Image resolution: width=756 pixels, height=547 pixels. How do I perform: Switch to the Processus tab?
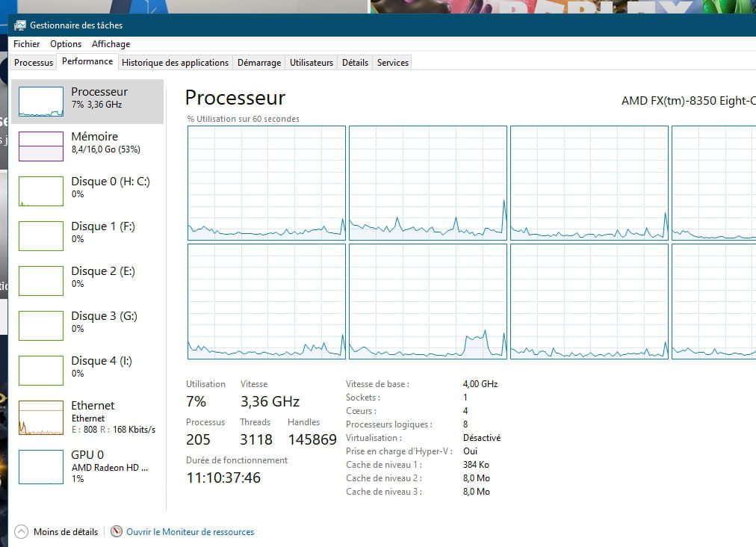(34, 63)
